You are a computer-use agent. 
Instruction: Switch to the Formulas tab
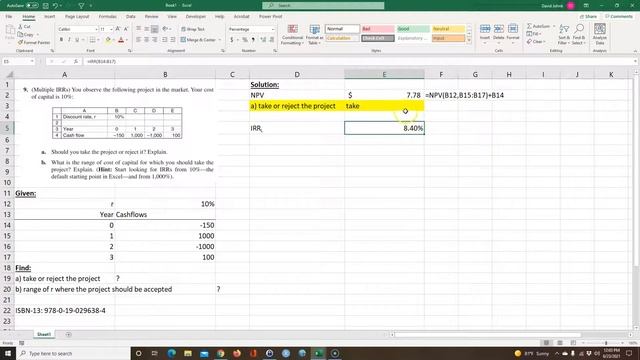click(x=108, y=17)
